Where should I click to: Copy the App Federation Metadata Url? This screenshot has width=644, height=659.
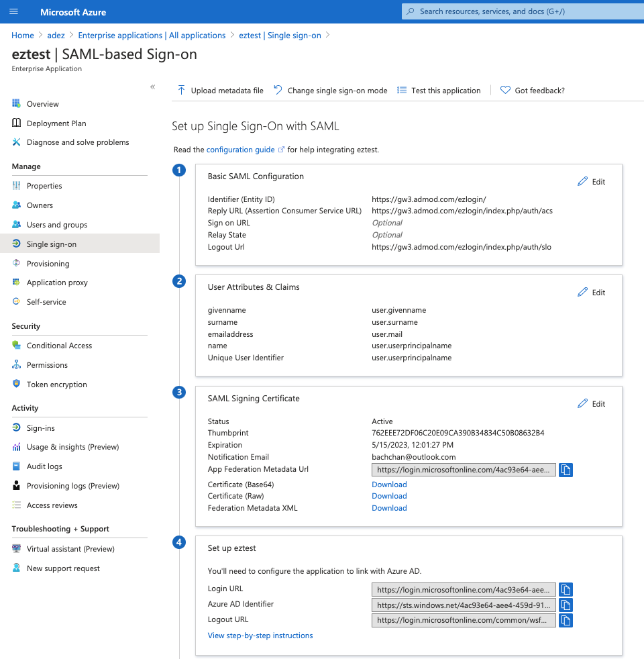point(566,470)
